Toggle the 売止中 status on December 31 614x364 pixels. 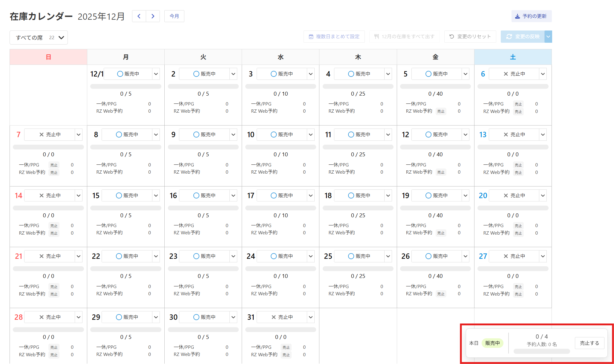click(282, 317)
